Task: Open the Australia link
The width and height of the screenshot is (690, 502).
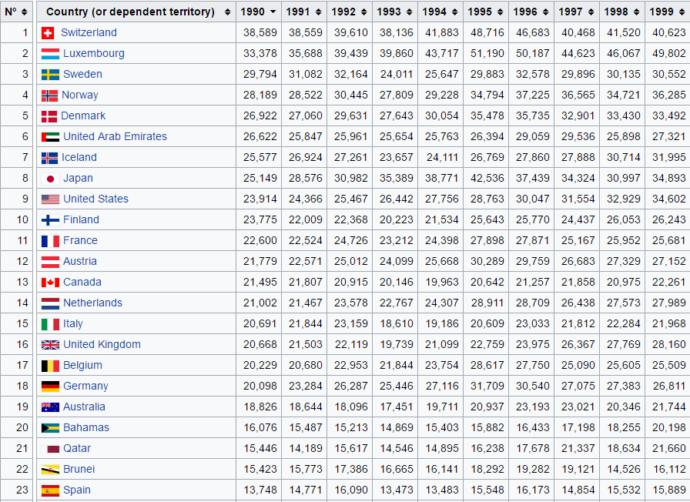Action: [84, 407]
